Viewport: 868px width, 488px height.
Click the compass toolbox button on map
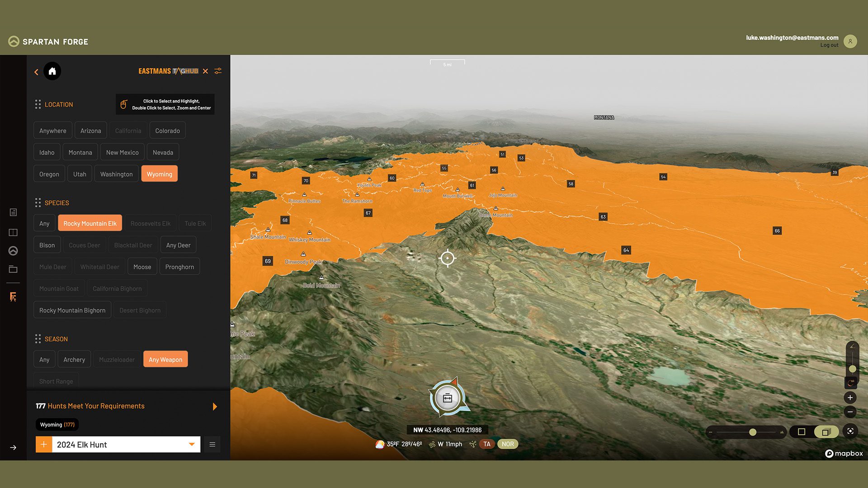point(448,398)
